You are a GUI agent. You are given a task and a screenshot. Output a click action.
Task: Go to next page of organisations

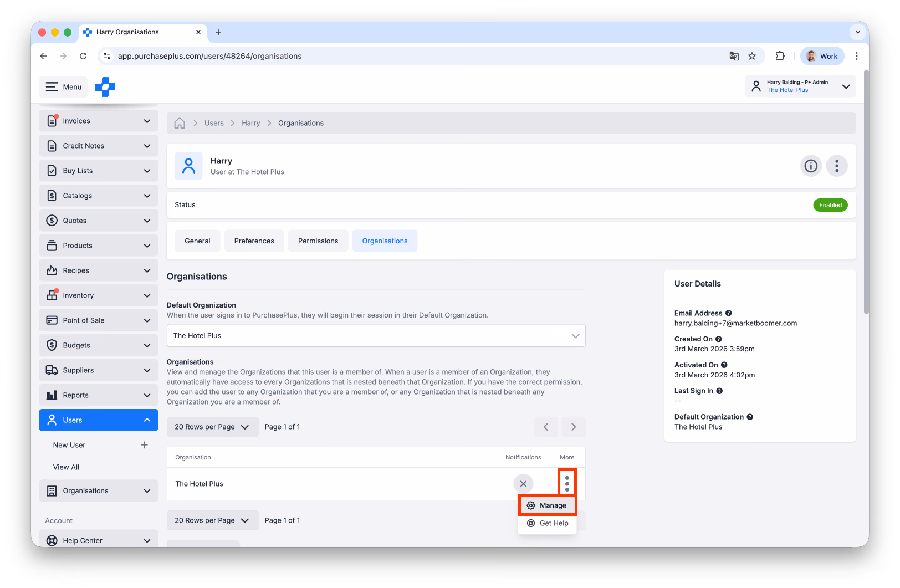tap(574, 427)
